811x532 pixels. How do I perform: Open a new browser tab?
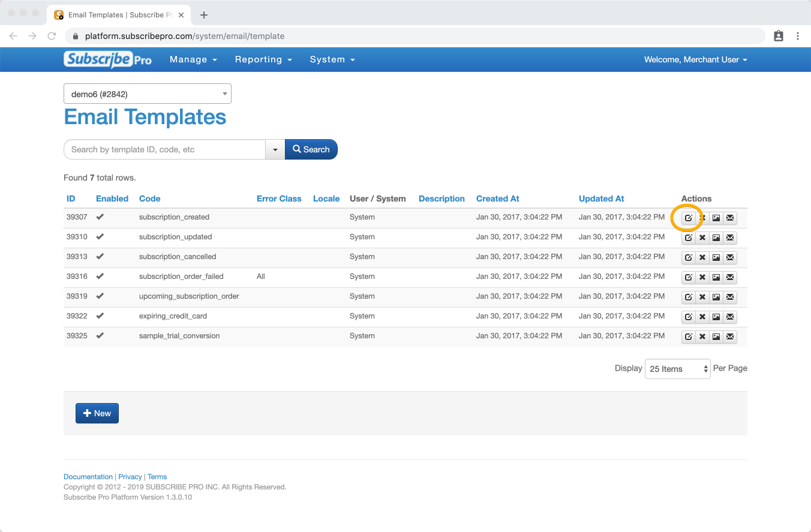(x=204, y=15)
